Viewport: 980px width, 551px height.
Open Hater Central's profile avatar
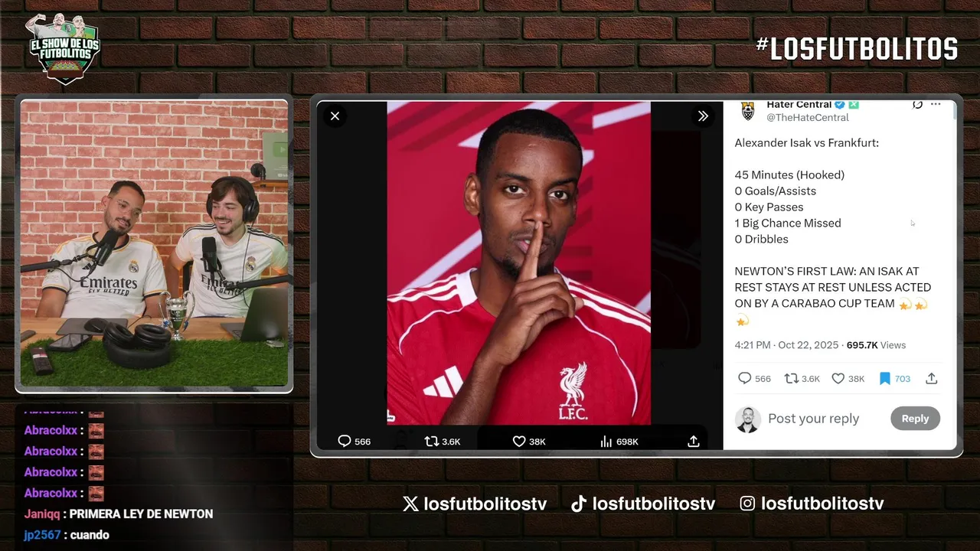pos(748,112)
